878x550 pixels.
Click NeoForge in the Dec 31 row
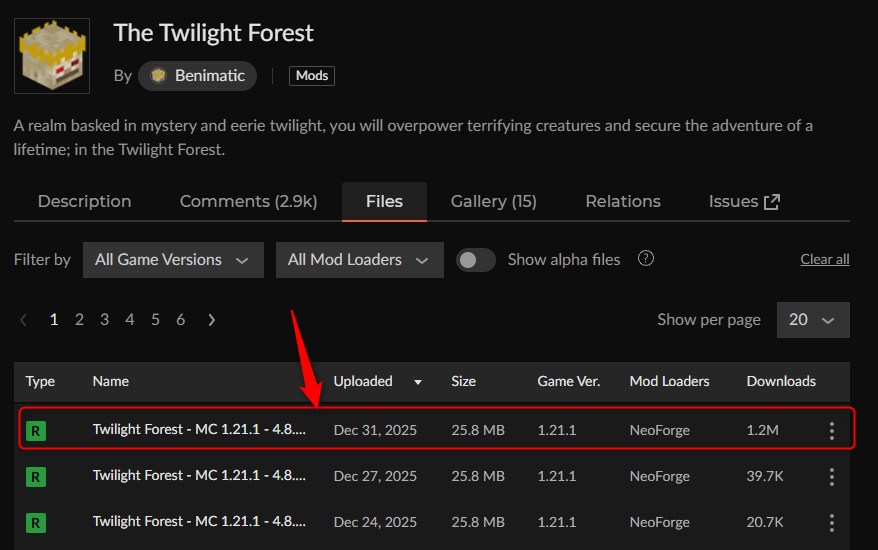coord(660,430)
